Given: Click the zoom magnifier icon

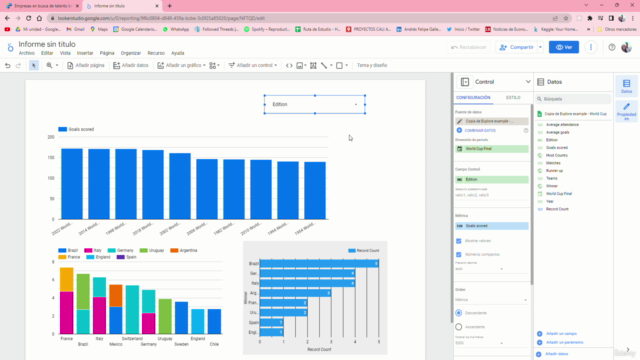Looking at the screenshot, I should 49,65.
